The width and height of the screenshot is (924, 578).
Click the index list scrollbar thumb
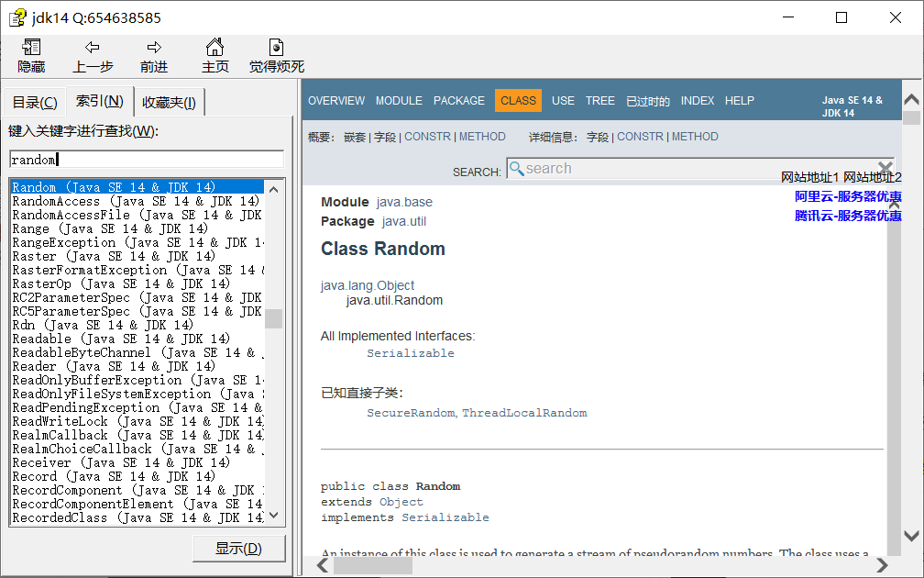[273, 318]
